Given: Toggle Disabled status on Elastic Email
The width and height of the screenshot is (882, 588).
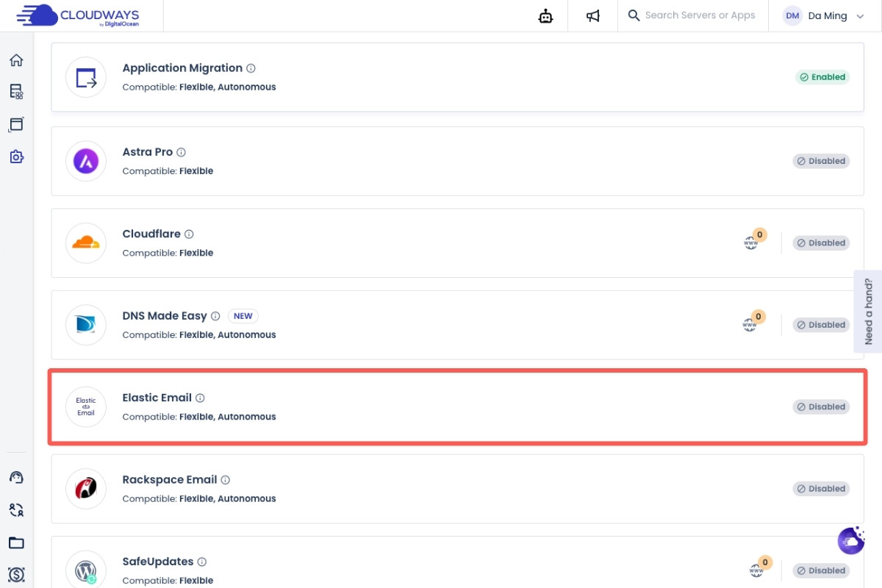Looking at the screenshot, I should point(821,406).
